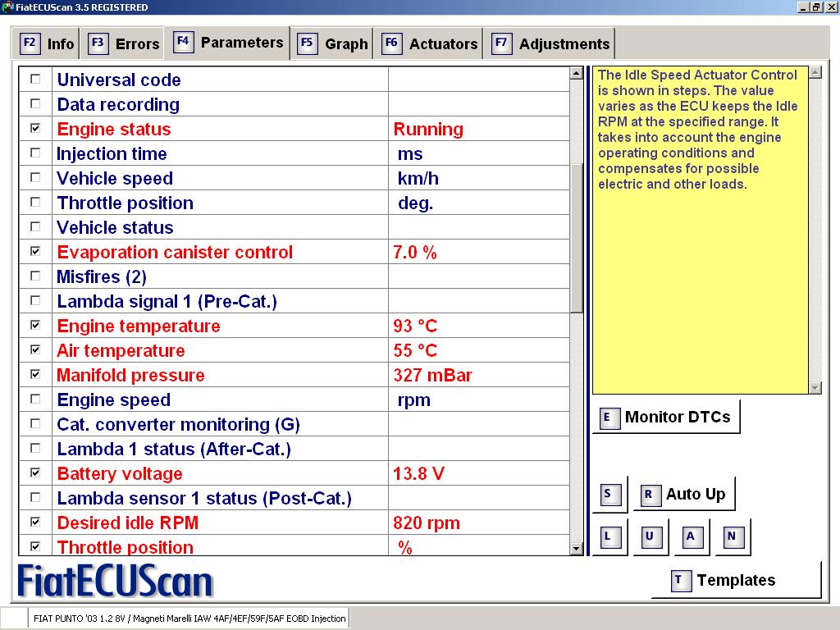Select the Parameters tab
The width and height of the screenshot is (840, 630).
[227, 43]
